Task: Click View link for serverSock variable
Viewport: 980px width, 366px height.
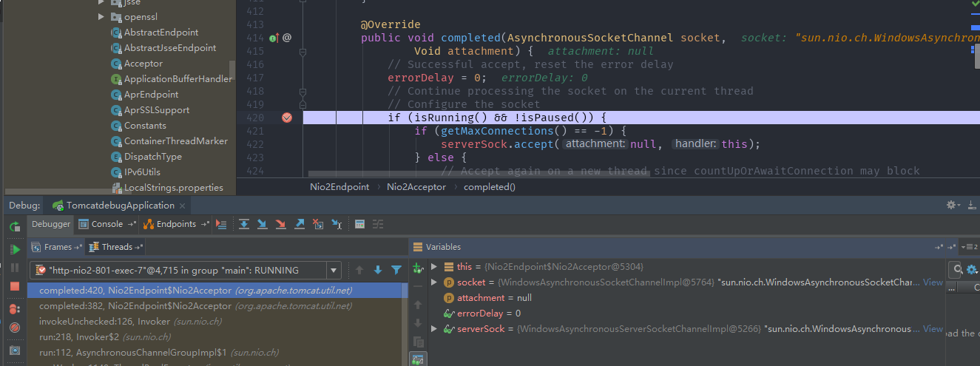Action: pos(933,329)
